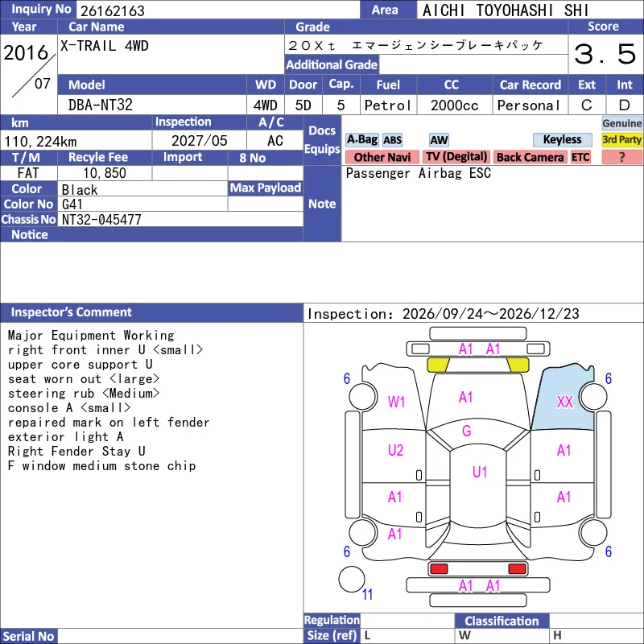644x644 pixels.
Task: Click the spare tire circle marked 11
Action: (352, 579)
